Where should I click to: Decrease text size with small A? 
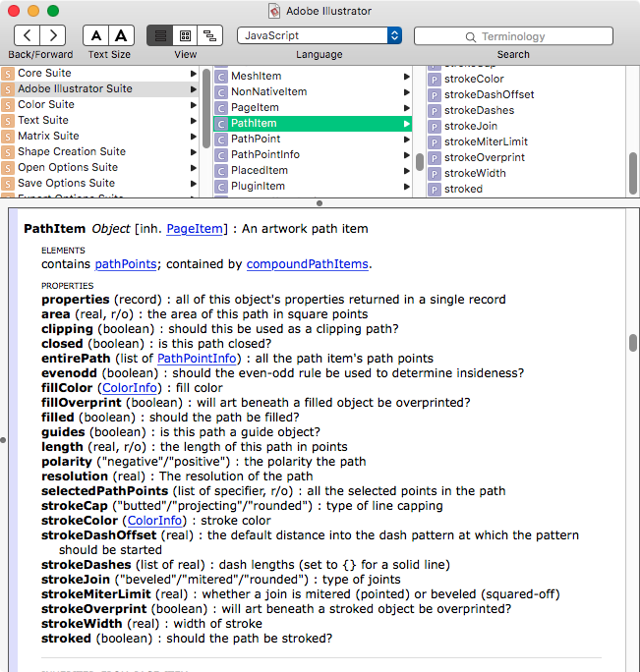[x=96, y=35]
